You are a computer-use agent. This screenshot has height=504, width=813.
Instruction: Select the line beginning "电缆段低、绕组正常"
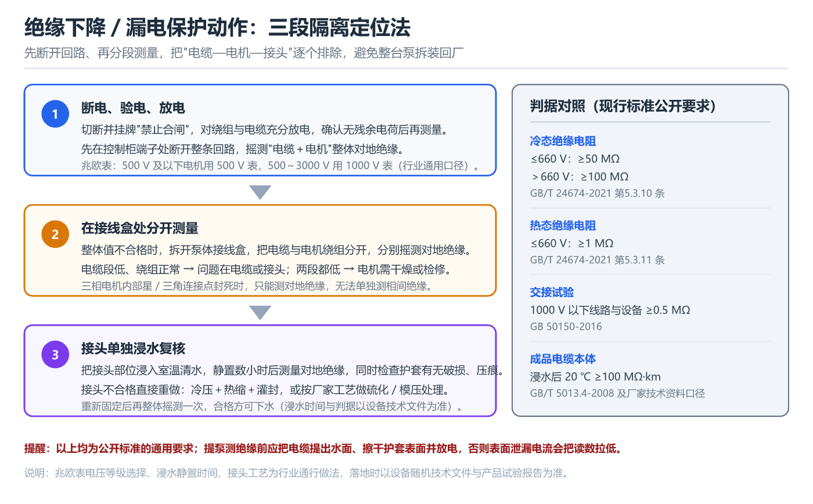tap(266, 269)
